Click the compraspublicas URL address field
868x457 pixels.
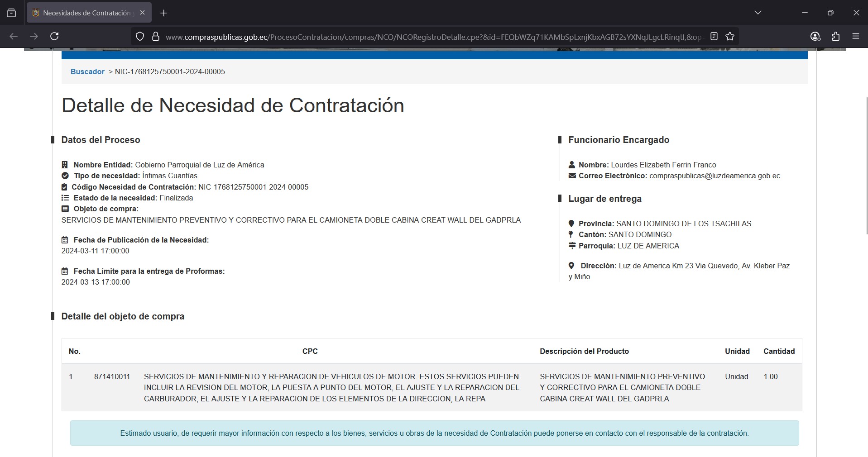coord(434,37)
